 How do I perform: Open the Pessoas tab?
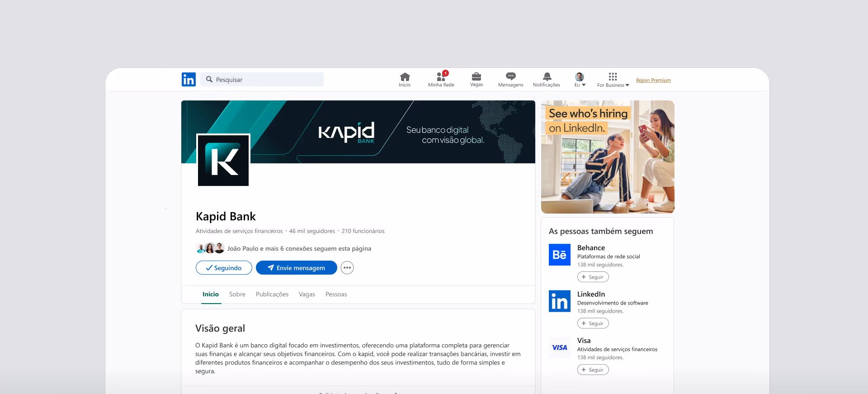coord(336,294)
